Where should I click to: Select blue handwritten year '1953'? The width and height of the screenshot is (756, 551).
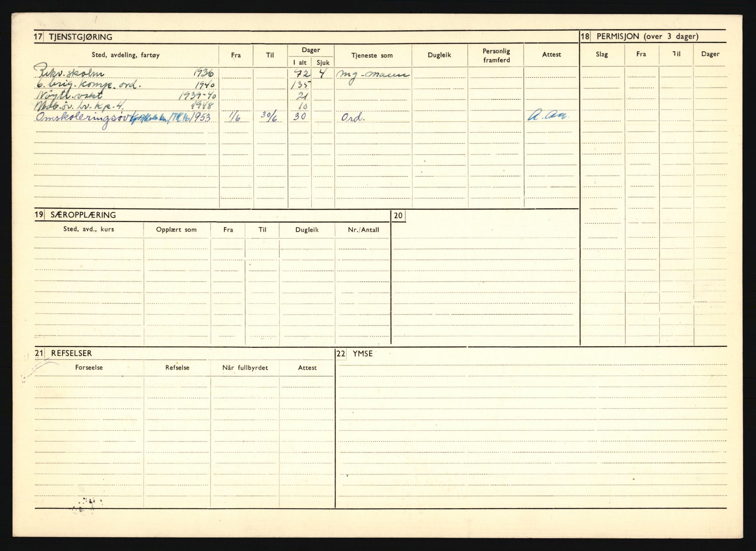click(x=202, y=118)
